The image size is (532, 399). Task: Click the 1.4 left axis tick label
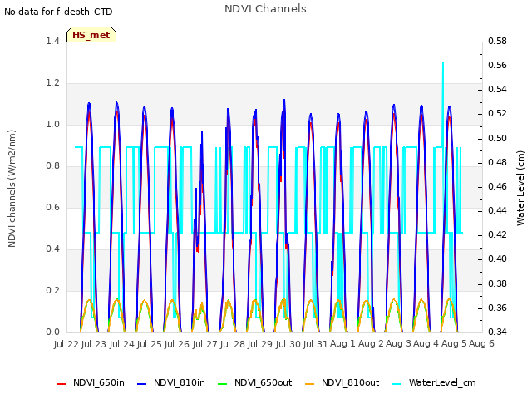pos(52,41)
